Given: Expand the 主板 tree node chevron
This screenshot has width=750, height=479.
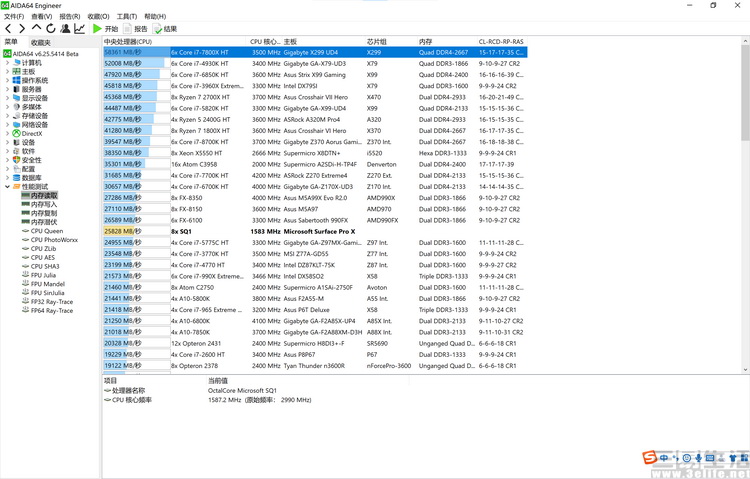Looking at the screenshot, I should click(7, 71).
